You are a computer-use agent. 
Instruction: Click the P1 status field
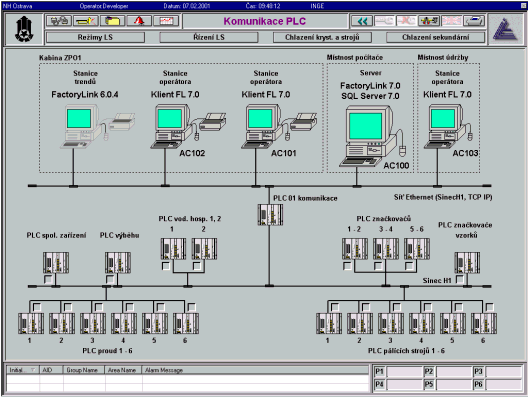pyautogui.click(x=404, y=372)
